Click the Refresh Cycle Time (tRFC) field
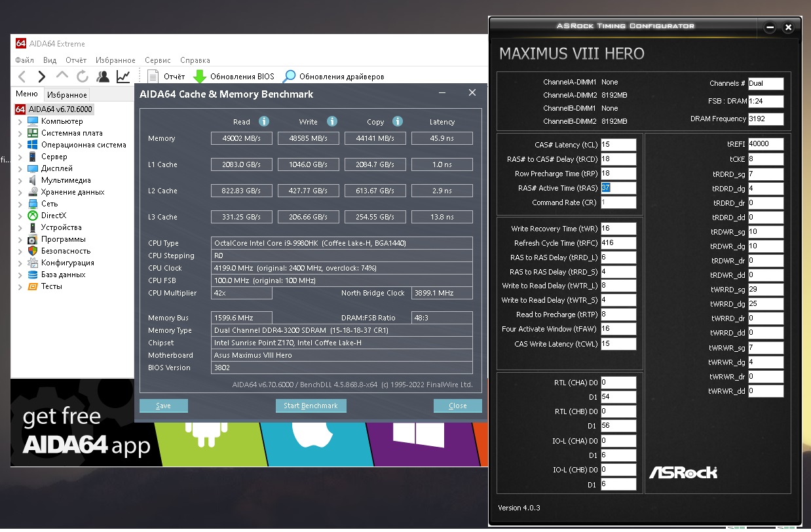Viewport: 811px width, 532px height. pyautogui.click(x=618, y=243)
